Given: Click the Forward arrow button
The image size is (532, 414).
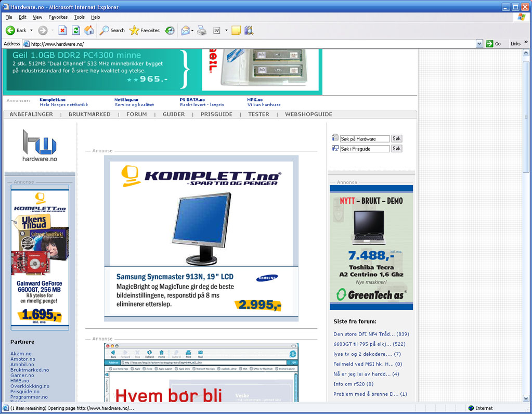Looking at the screenshot, I should (x=43, y=31).
